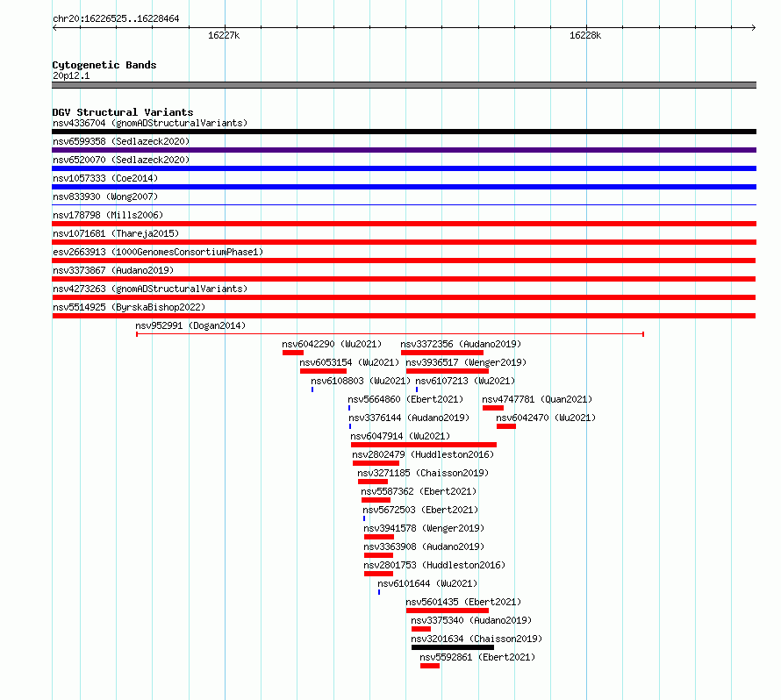Image resolution: width=781 pixels, height=700 pixels.
Task: Click nsv6053154 (Wu2021) label
Action: click(x=349, y=362)
